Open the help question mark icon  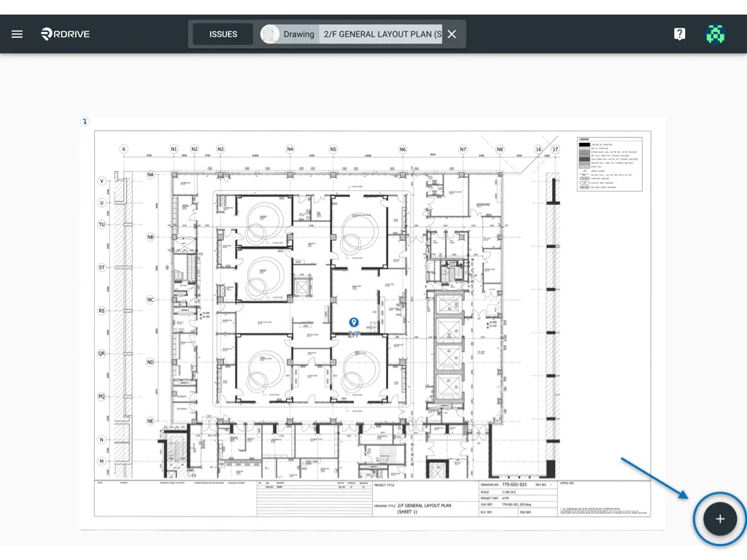click(679, 34)
